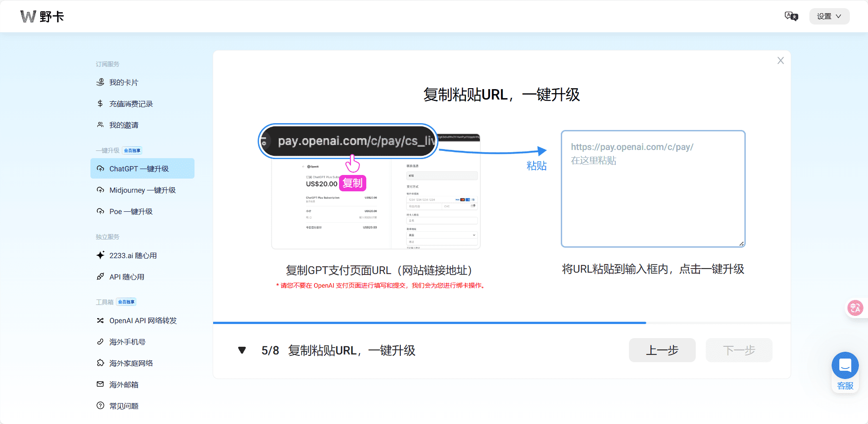Click the envelope icon beside 海外邮箱

pyautogui.click(x=100, y=384)
